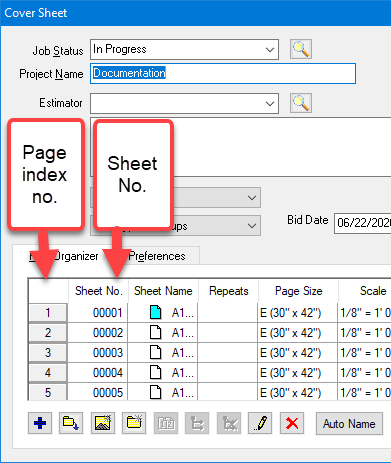This screenshot has height=463, width=391.
Task: Click magnifier icon beside Job Status
Action: 301,49
